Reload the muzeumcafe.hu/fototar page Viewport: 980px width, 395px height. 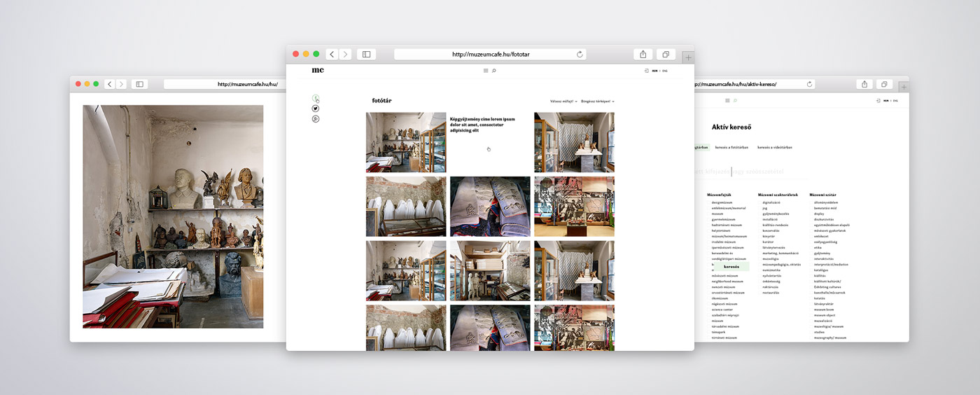(580, 54)
